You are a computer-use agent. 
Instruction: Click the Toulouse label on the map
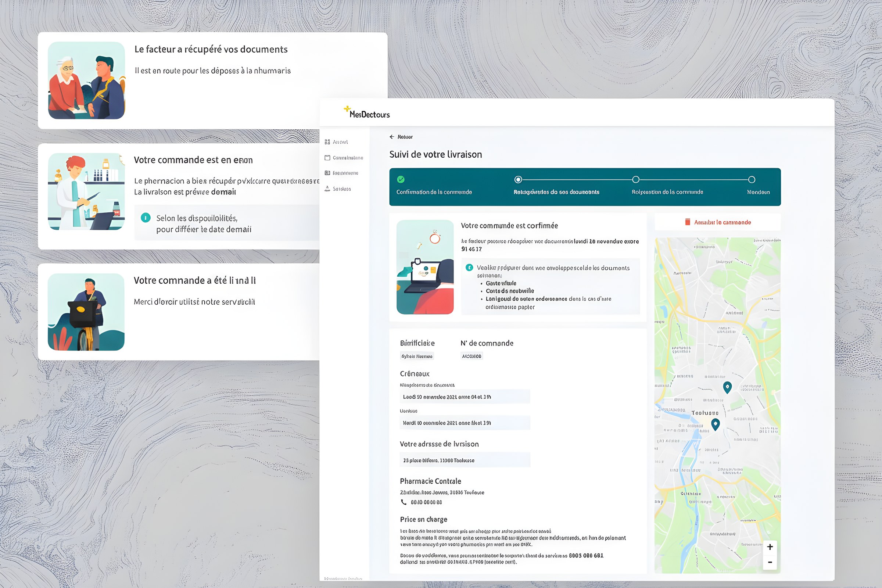[x=705, y=413]
